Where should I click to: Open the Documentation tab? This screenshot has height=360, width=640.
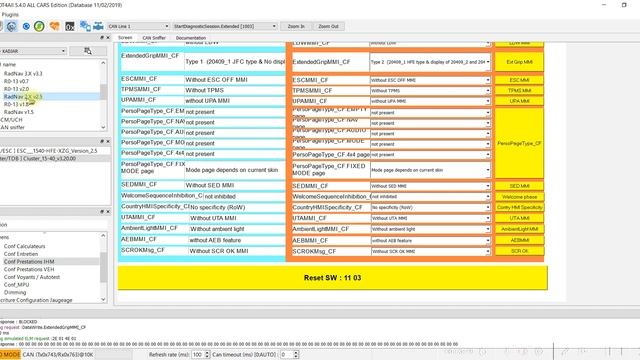(x=191, y=38)
